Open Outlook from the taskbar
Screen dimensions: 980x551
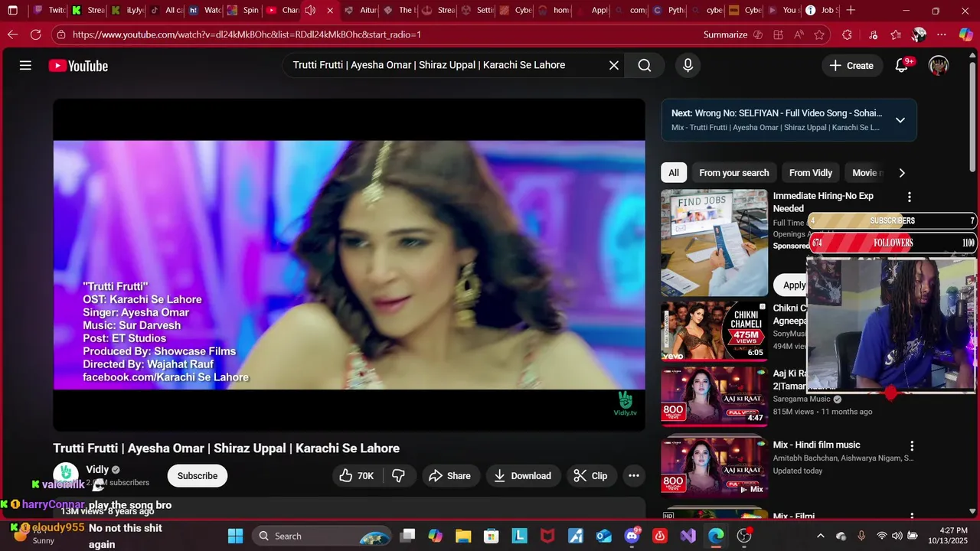tap(604, 536)
